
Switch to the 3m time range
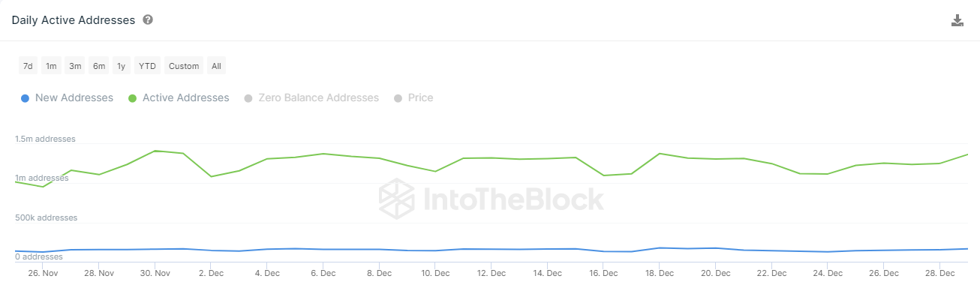pyautogui.click(x=75, y=66)
